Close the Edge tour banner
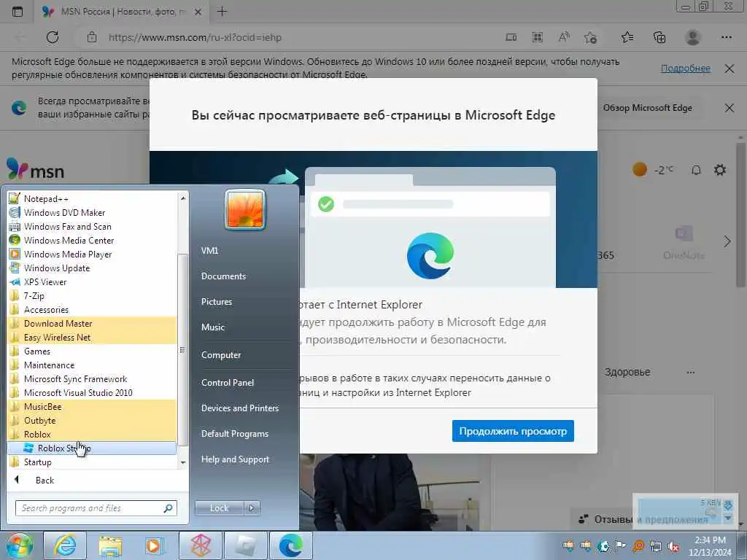 point(729,108)
